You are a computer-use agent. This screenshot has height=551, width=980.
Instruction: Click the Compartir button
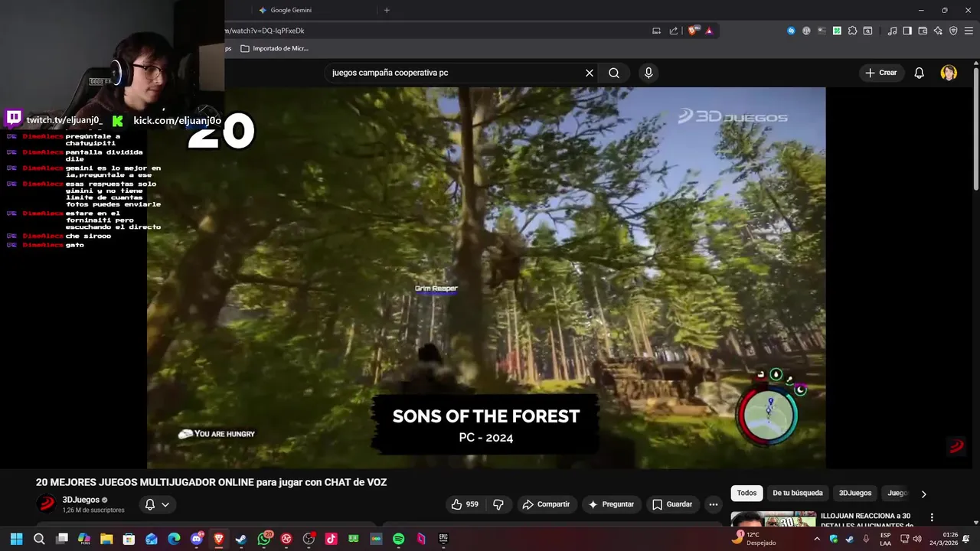[546, 504]
